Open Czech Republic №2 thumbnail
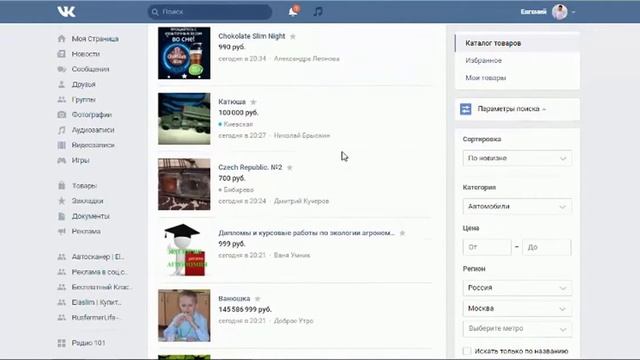Screen dimensions: 640x360 (x=184, y=184)
